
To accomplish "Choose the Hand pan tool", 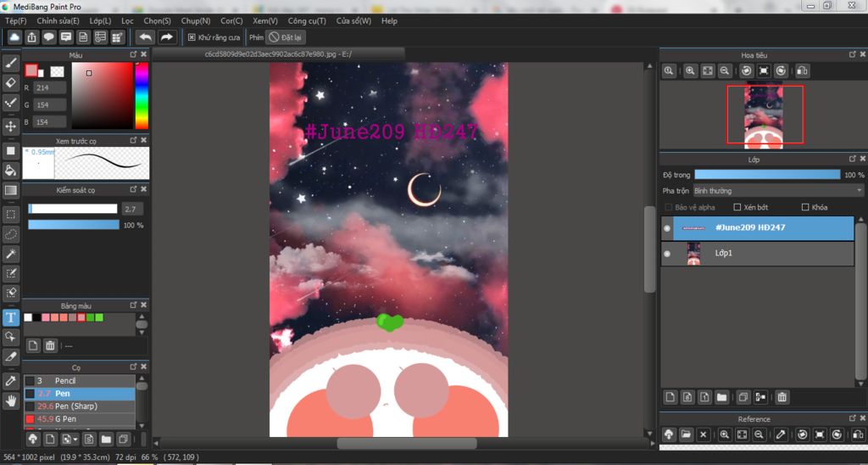I will 10,401.
